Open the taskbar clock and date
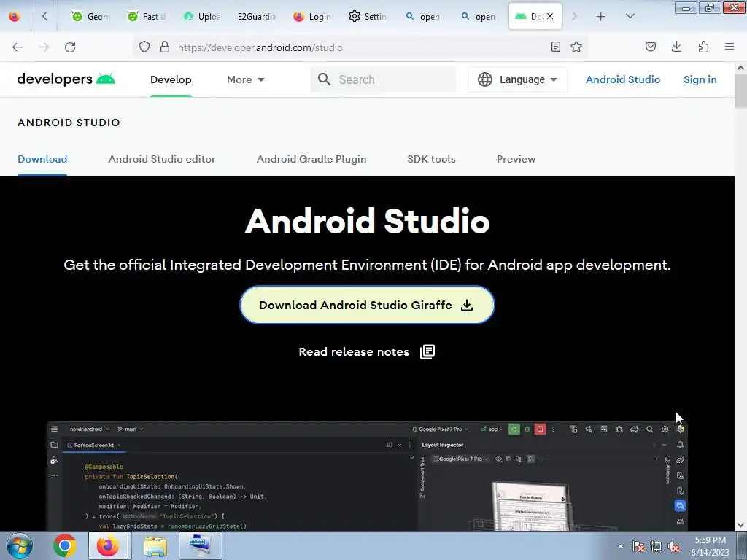Screen dimensions: 747x560 710,546
